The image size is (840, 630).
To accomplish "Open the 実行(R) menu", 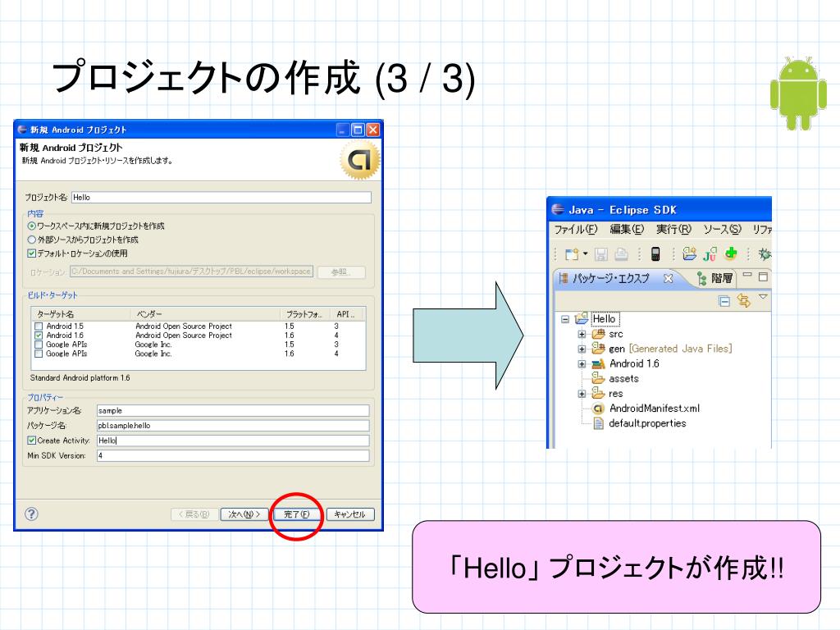I will (674, 230).
